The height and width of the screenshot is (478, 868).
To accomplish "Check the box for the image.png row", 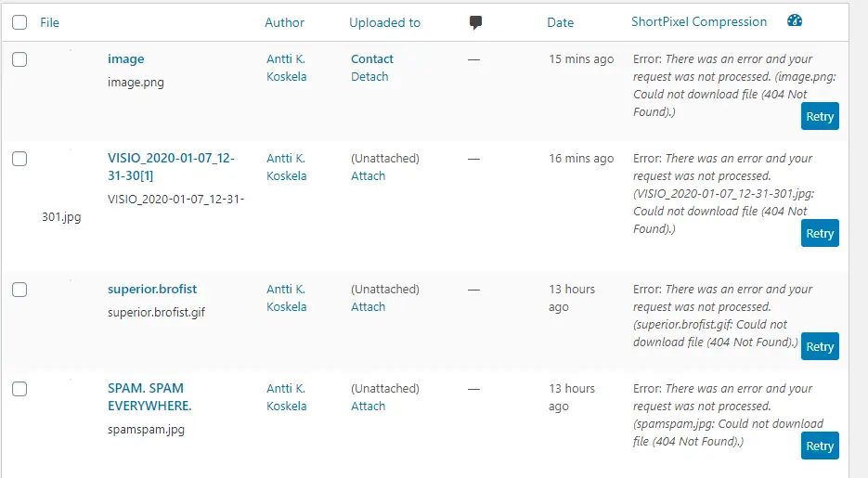I will (x=19, y=59).
